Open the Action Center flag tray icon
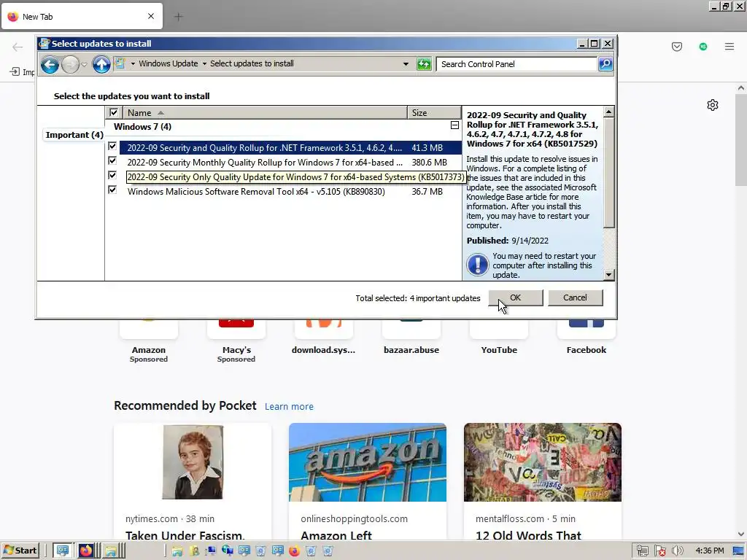The height and width of the screenshot is (560, 747). (659, 551)
